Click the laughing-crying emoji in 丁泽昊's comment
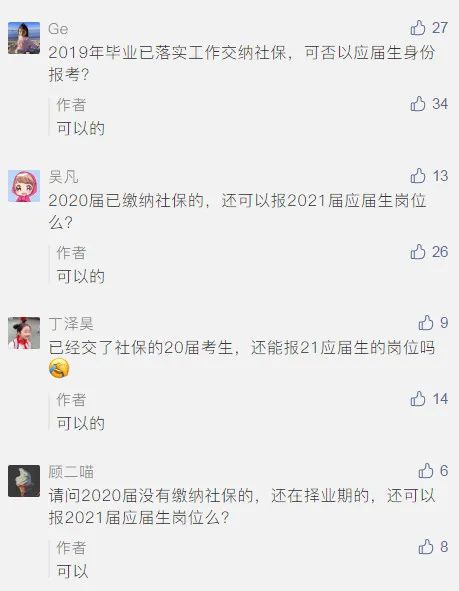Viewport: 459px width, 591px height. point(59,368)
